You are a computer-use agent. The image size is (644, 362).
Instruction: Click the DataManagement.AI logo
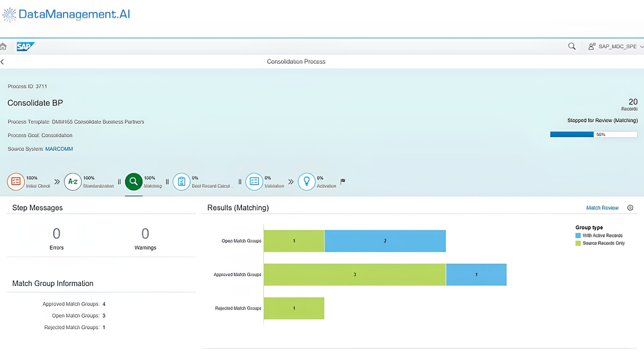tap(66, 14)
